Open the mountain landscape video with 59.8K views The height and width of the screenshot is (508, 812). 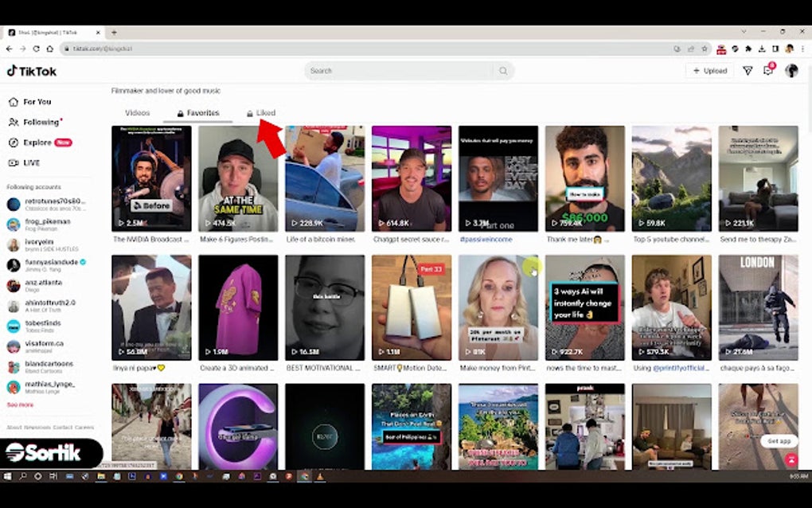point(672,178)
